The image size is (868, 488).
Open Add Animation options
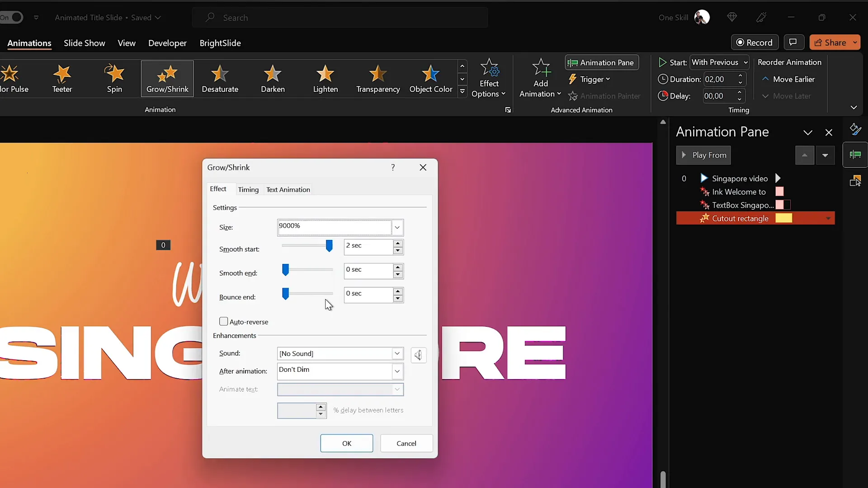point(540,78)
